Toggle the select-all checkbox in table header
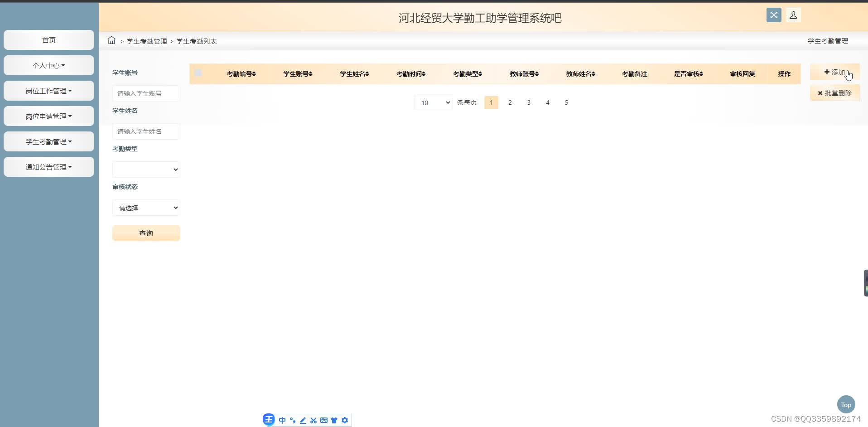The width and height of the screenshot is (868, 427). click(198, 73)
